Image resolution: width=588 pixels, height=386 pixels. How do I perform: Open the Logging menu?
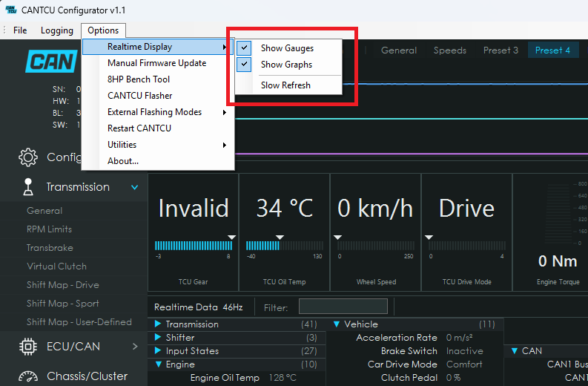pyautogui.click(x=57, y=30)
